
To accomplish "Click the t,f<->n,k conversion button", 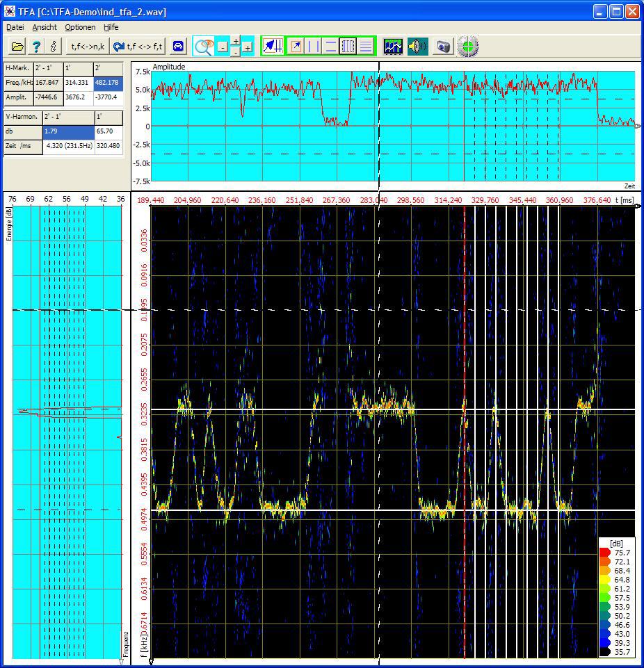I will (x=87, y=47).
